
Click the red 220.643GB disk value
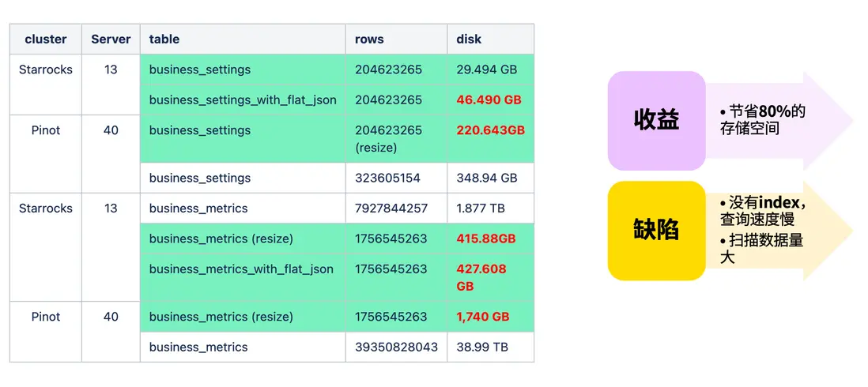(490, 130)
